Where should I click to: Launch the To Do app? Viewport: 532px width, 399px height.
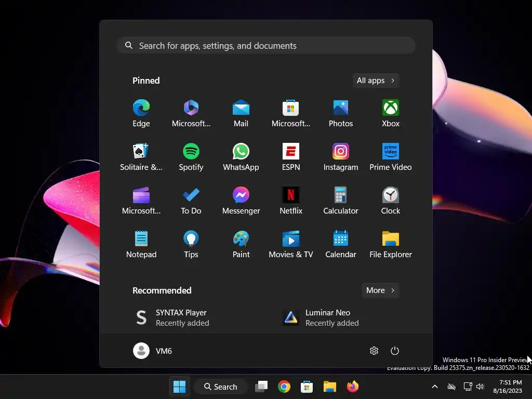pyautogui.click(x=191, y=201)
